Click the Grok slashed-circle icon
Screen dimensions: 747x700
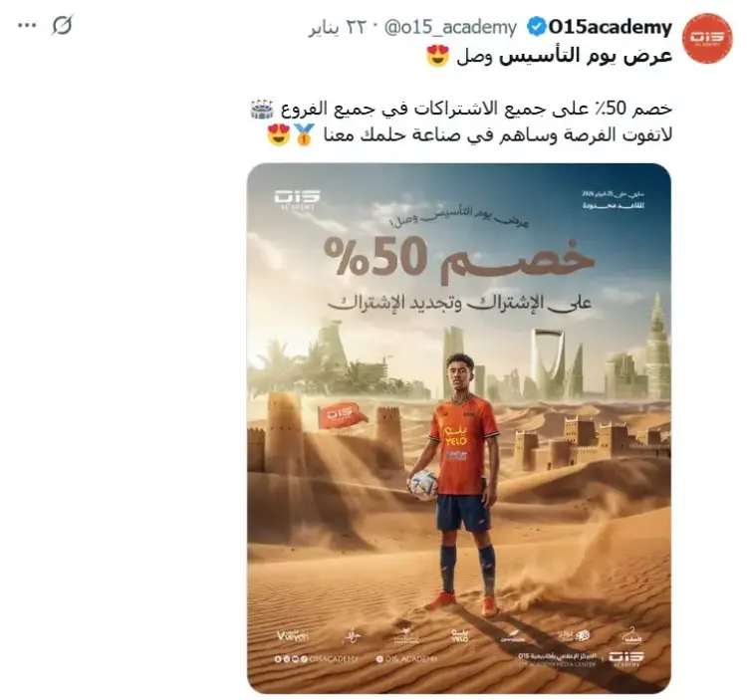tap(62, 26)
